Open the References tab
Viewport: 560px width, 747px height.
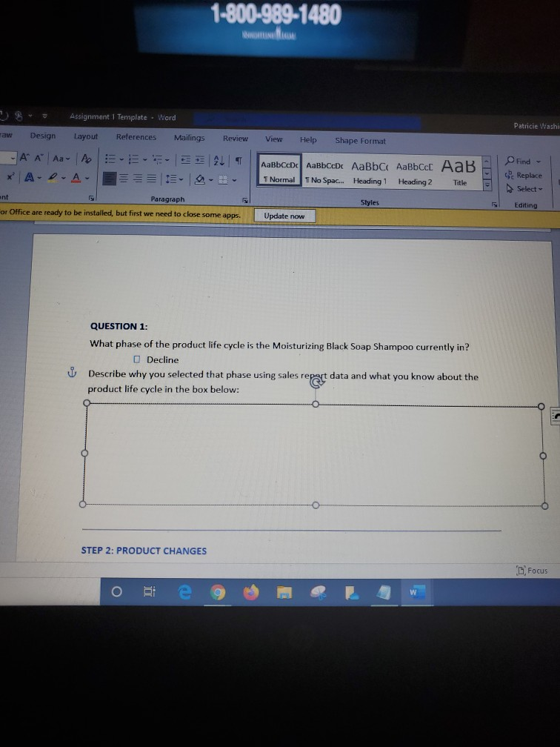(136, 137)
